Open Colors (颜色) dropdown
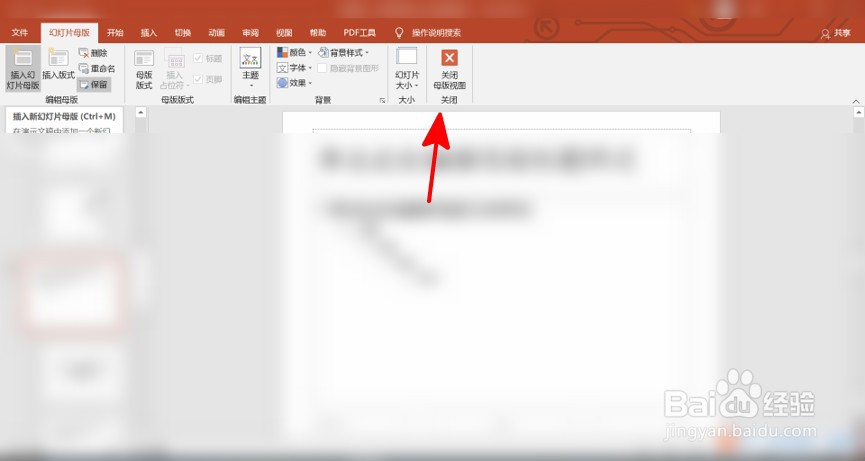 pos(294,52)
